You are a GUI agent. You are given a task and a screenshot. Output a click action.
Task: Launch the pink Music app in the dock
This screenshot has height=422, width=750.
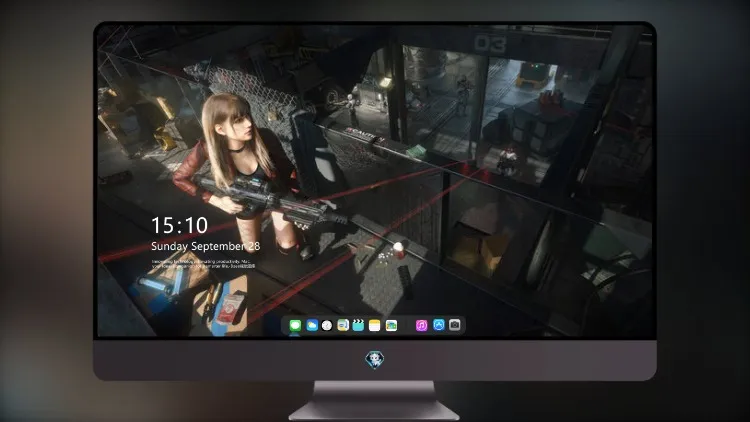tap(421, 325)
